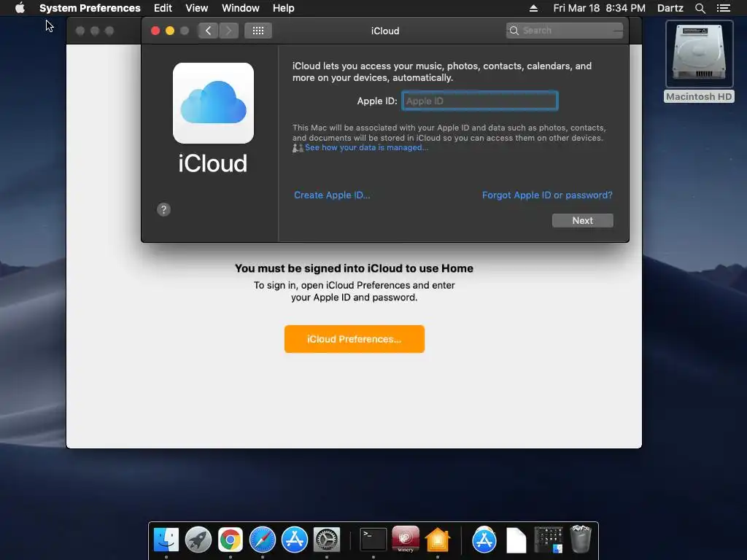Open App Store icon beside Safari

coord(295,540)
